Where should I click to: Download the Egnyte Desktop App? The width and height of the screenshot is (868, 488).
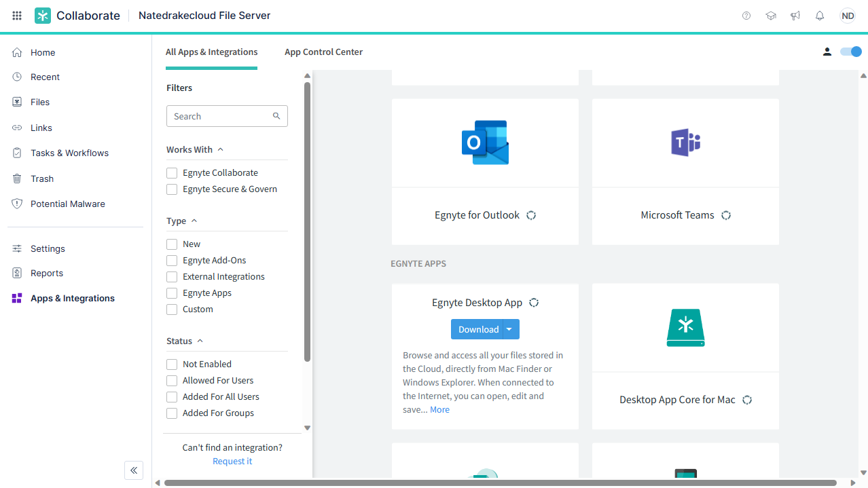tap(477, 329)
